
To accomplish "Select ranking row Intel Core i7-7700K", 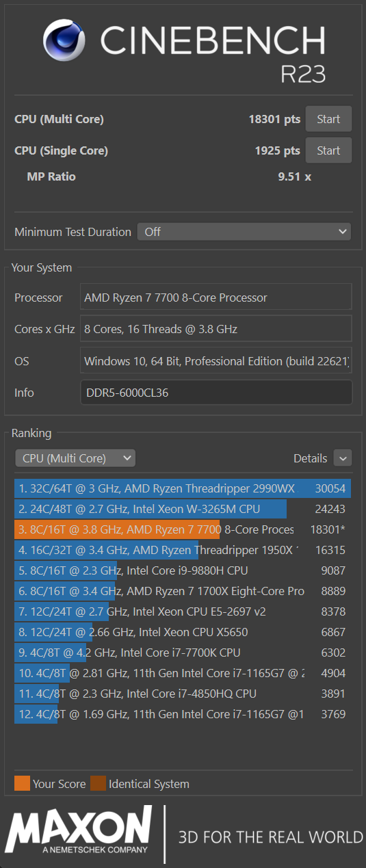I will 183,653.
